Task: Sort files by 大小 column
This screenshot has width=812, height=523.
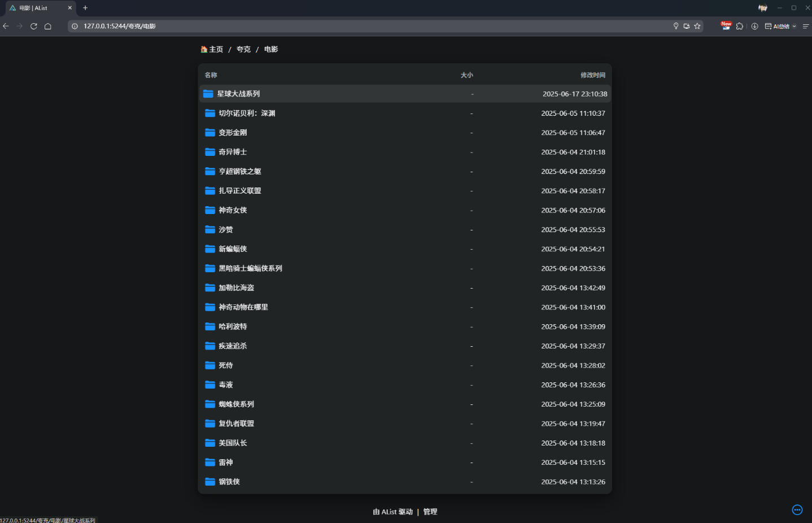Action: pyautogui.click(x=467, y=75)
